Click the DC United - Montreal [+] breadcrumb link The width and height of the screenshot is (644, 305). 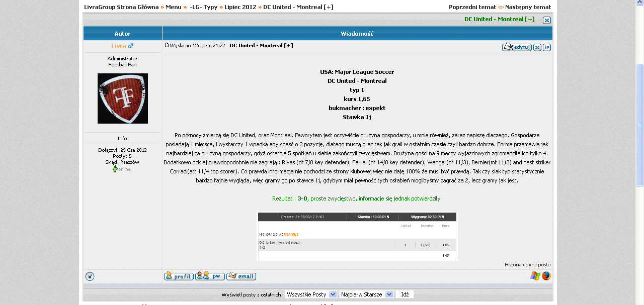pos(298,7)
